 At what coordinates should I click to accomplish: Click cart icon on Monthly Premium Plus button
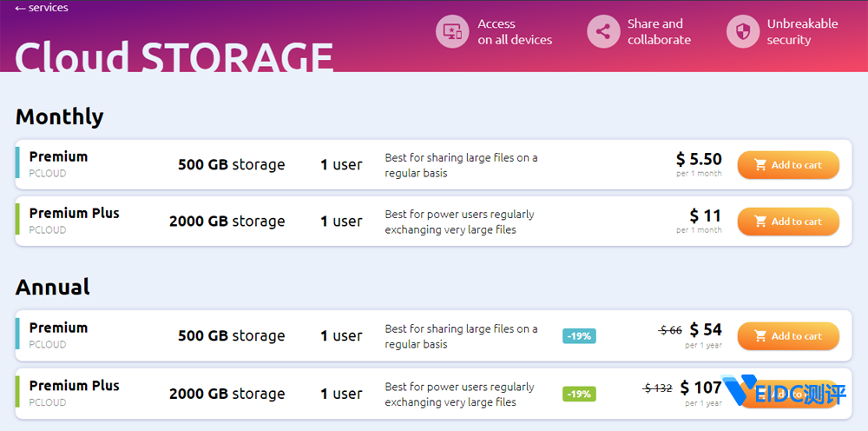(760, 222)
